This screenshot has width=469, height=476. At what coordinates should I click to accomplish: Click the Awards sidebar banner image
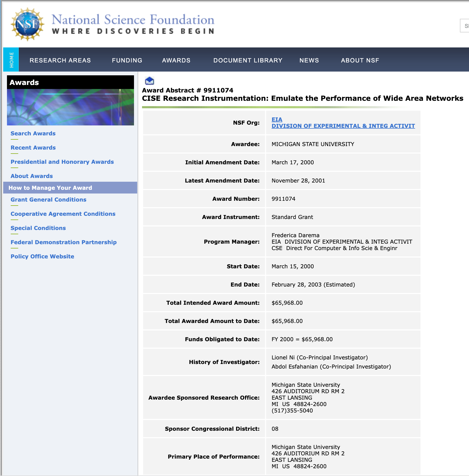[70, 107]
